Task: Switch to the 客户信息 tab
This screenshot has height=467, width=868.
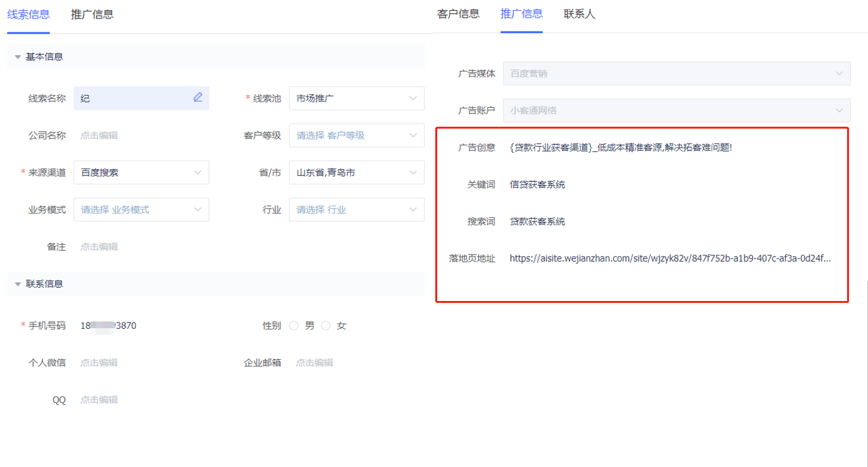Action: pos(458,13)
